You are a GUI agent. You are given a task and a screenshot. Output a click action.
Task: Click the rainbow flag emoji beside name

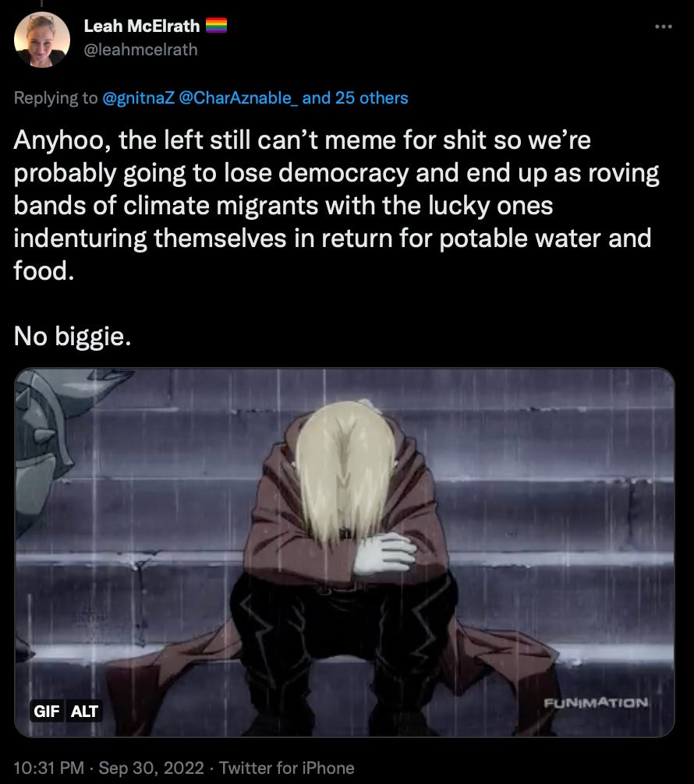click(x=216, y=26)
